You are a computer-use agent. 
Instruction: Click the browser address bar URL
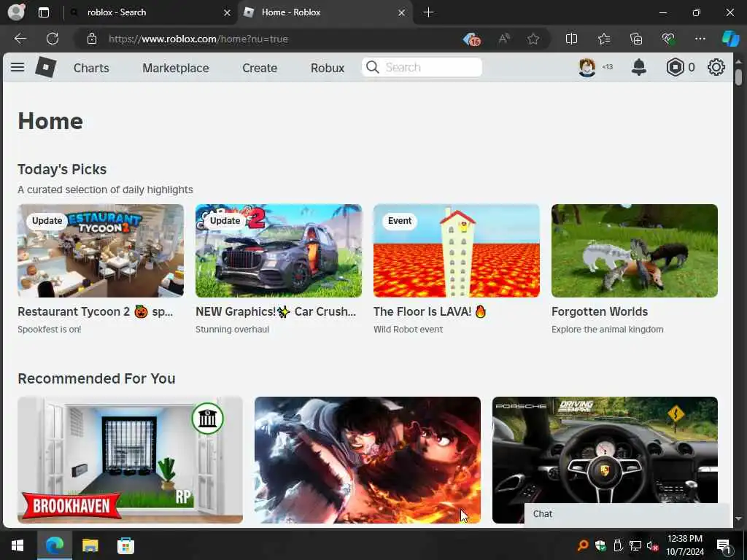tap(198, 39)
